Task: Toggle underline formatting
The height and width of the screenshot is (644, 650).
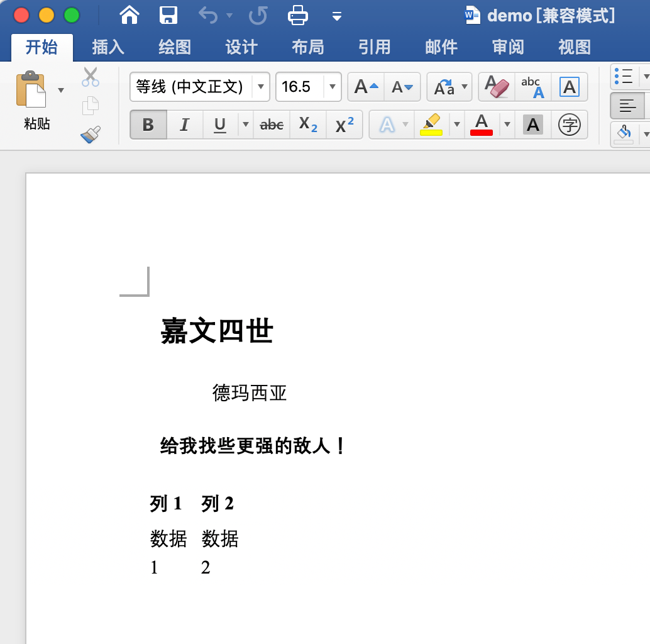Action: click(x=220, y=125)
